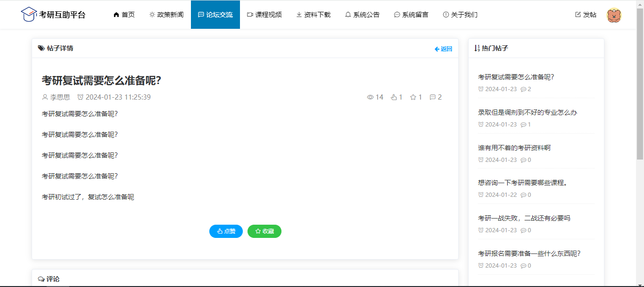Screen dimensions: 644x287
Task: Open hot post 谁有用不着的考研资料啊
Action: tap(514, 148)
